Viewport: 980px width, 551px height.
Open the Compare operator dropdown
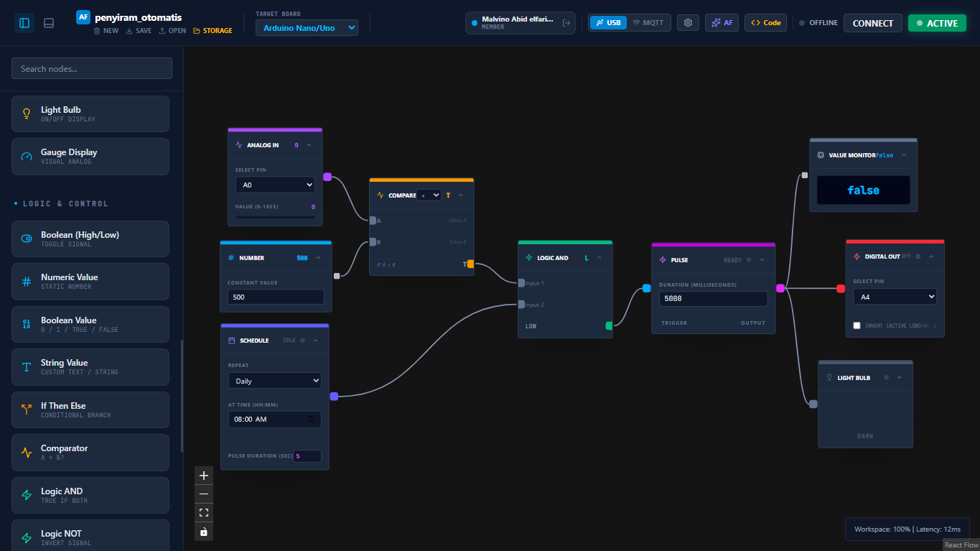429,195
